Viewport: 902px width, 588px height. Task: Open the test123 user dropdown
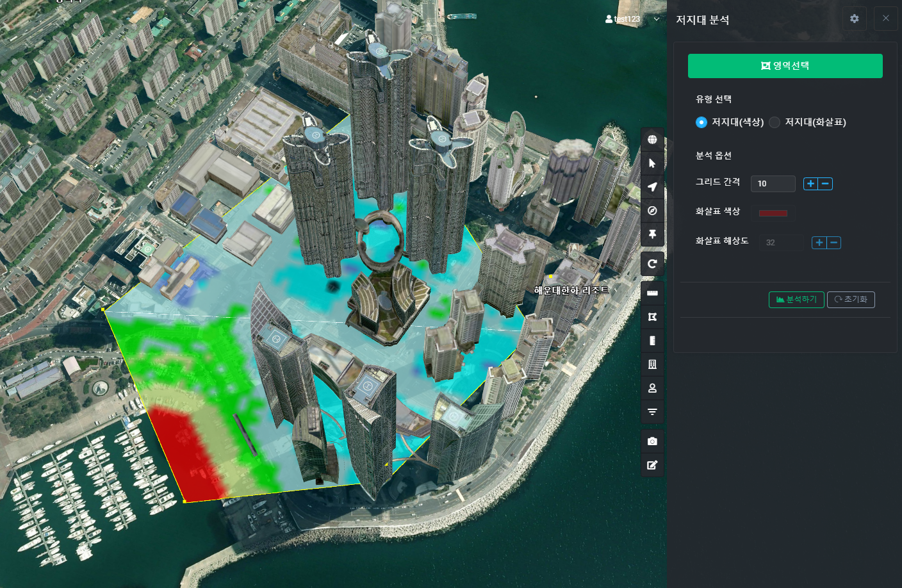tap(632, 19)
